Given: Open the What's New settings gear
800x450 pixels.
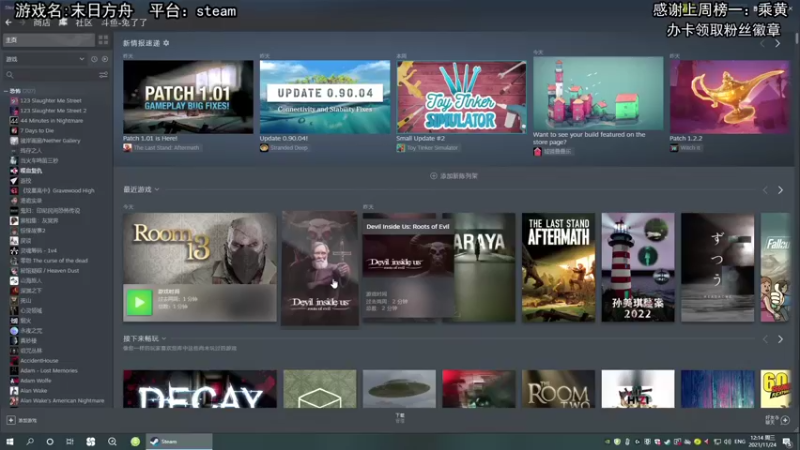Looking at the screenshot, I should click(166, 43).
